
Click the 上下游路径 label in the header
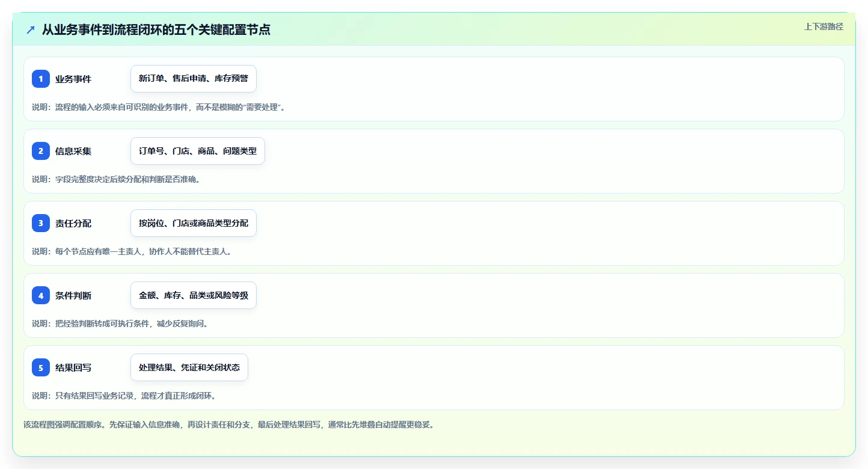point(824,26)
